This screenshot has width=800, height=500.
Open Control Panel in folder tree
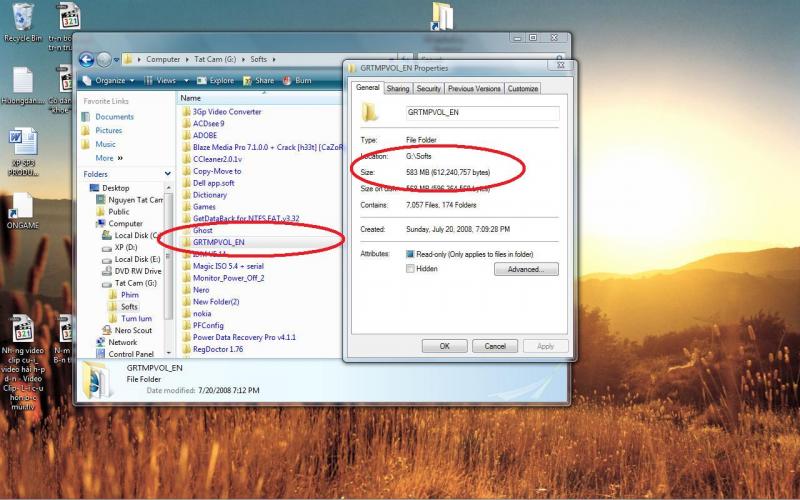coord(130,354)
